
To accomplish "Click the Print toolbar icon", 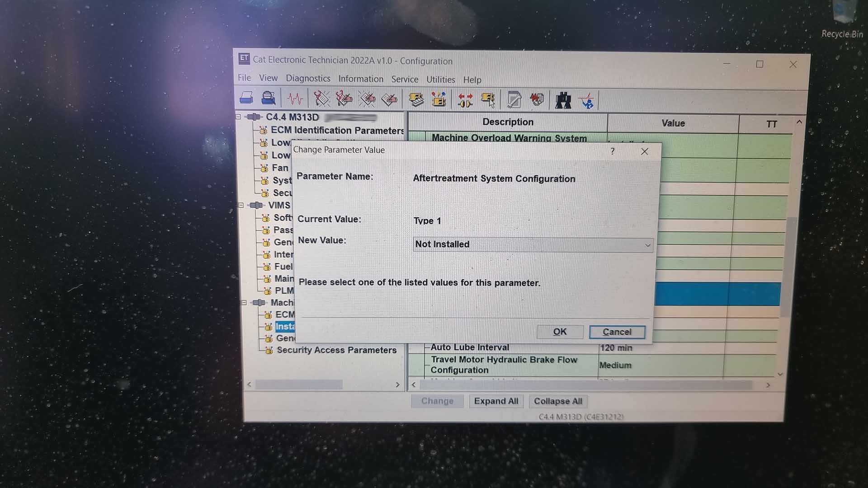I will (x=246, y=98).
